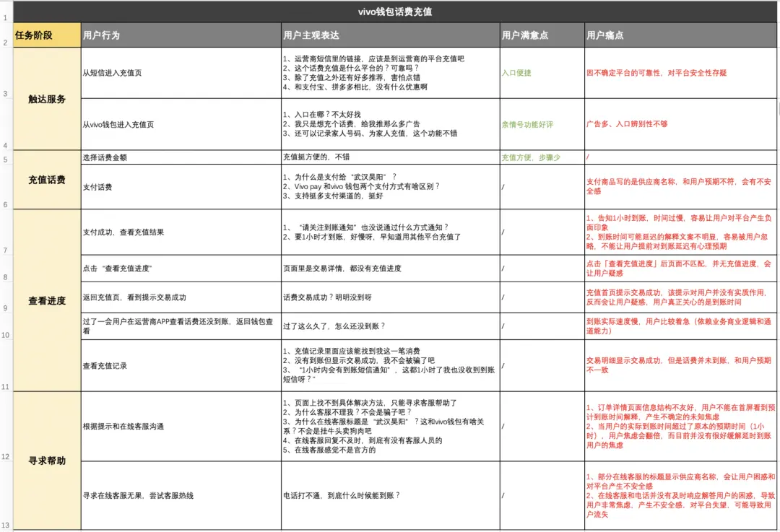Click the green 入口便捷 cell

pos(541,73)
